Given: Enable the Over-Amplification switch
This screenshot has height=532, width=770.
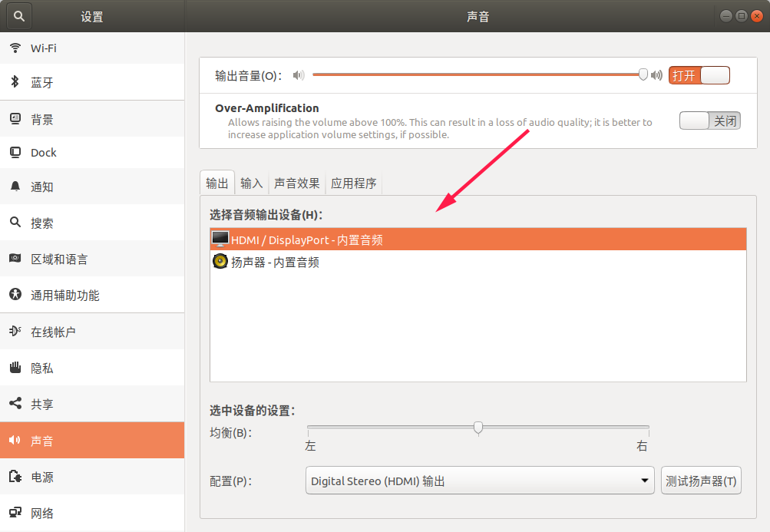Looking at the screenshot, I should point(709,121).
